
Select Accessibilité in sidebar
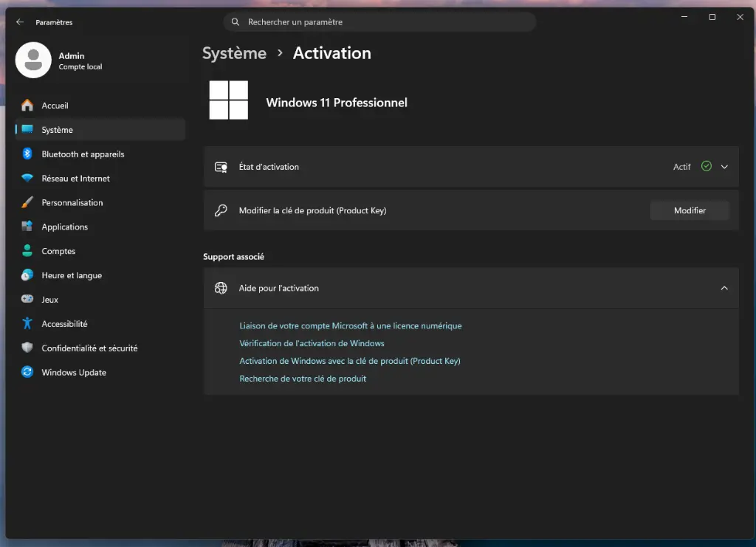click(x=100, y=323)
